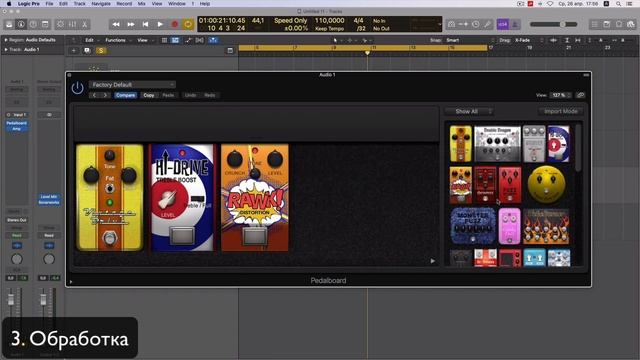
Task: Click the Rewind transport button
Action: (x=116, y=24)
